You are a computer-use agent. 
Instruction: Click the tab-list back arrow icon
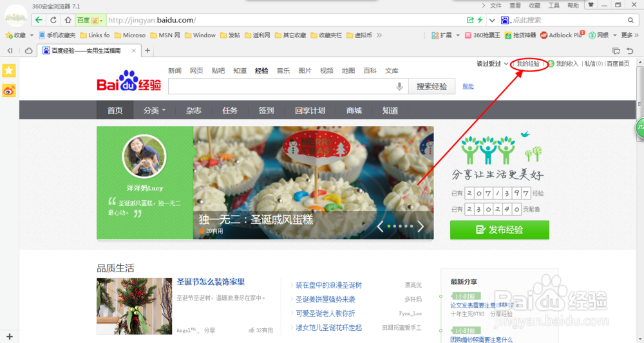[10, 51]
